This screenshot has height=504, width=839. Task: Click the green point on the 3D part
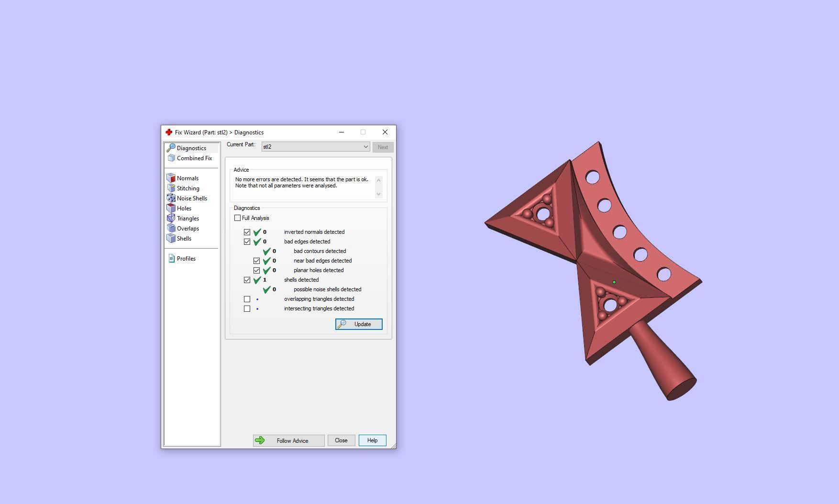[x=614, y=282]
